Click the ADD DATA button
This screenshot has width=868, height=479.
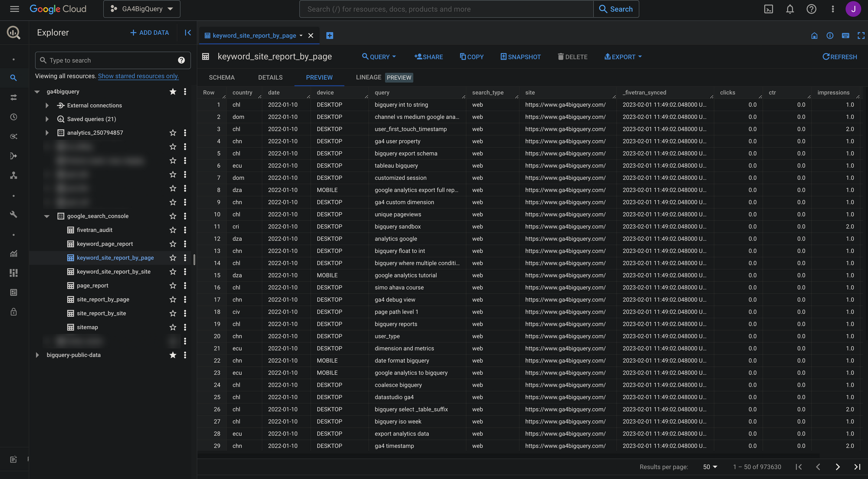click(x=150, y=33)
